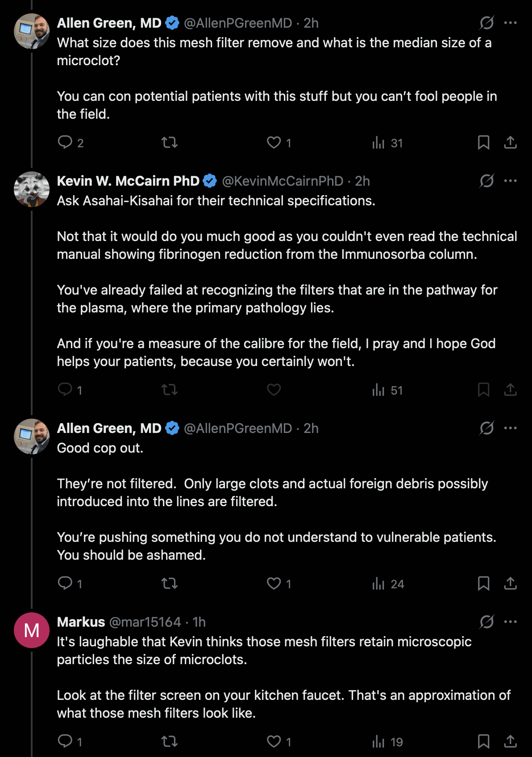Screen dimensions: 532x757
Task: Like Kevin W. McCairn's tweet
Action: [x=274, y=390]
